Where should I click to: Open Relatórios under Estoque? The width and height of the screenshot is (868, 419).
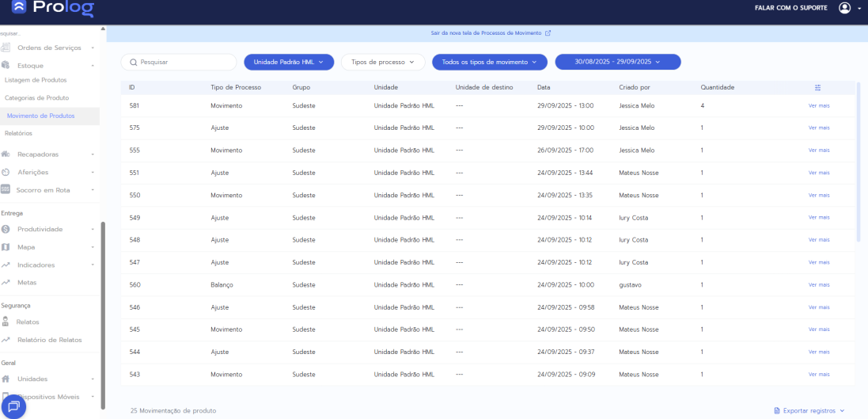[x=18, y=133]
